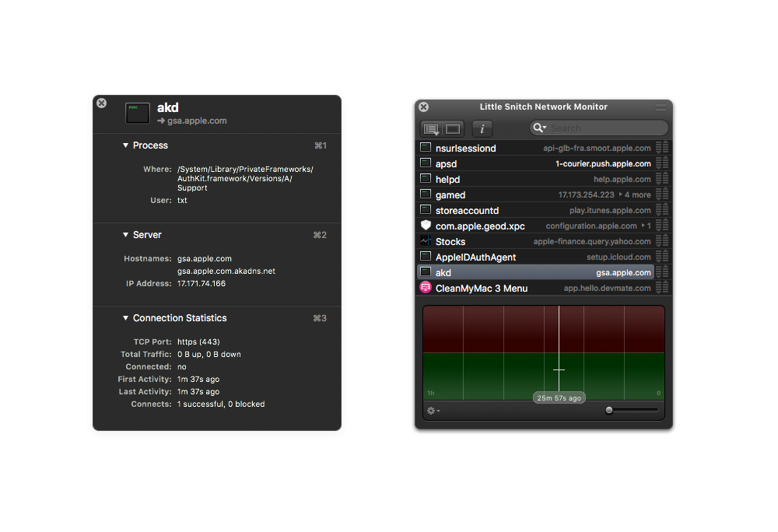Image resolution: width=778 pixels, height=532 pixels.
Task: Select the gamed process icon
Action: [x=426, y=194]
